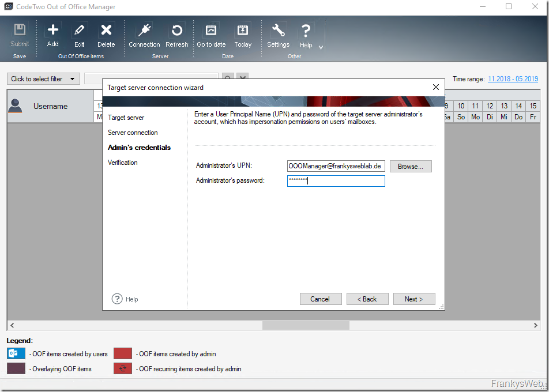The image size is (549, 392).
Task: Refresh the server data
Action: (177, 35)
